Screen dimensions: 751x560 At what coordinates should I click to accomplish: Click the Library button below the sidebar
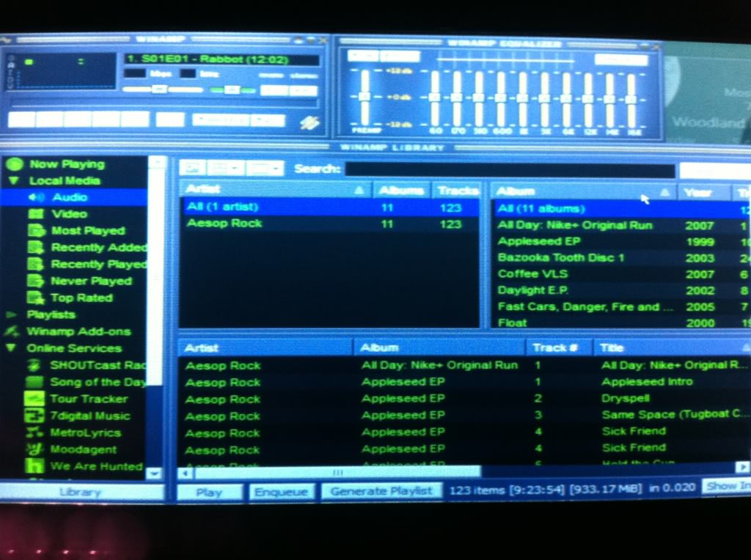(81, 492)
